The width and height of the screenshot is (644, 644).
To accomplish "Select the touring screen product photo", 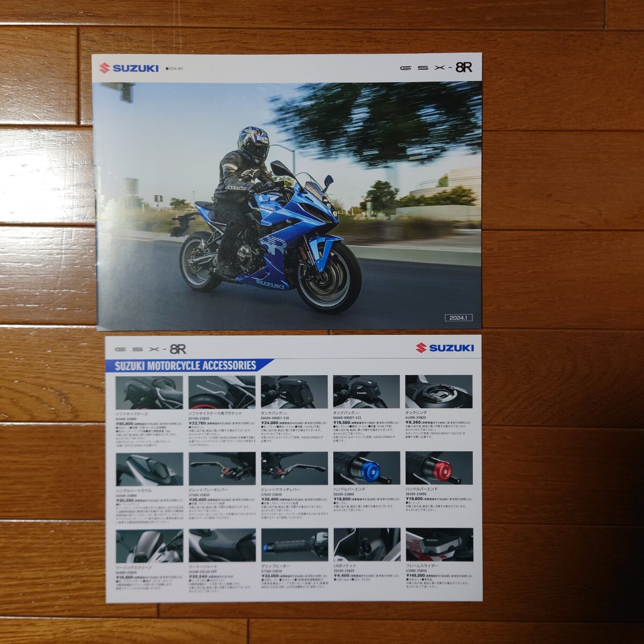I will [149, 546].
